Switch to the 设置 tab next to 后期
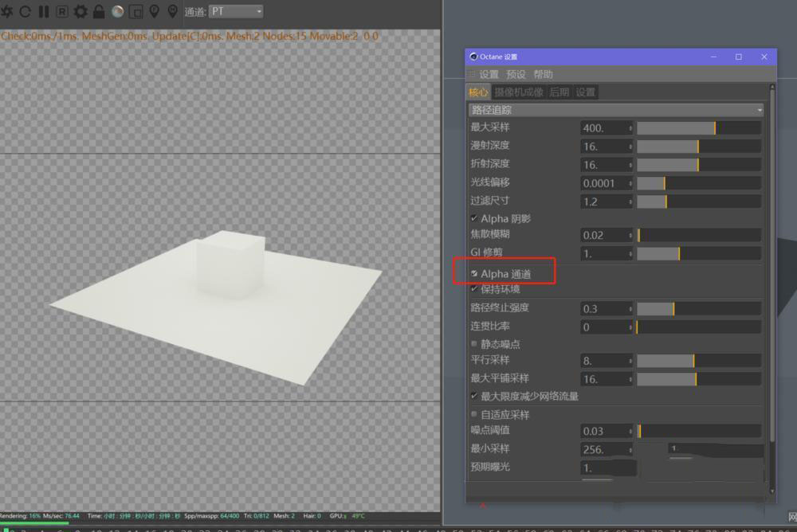797x532 pixels. (x=585, y=92)
